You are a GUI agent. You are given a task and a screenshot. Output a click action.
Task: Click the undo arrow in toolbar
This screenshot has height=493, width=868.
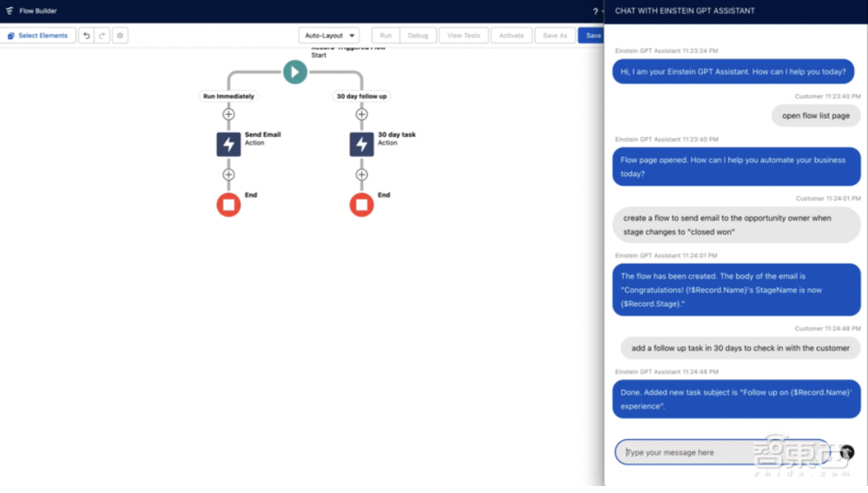[86, 36]
